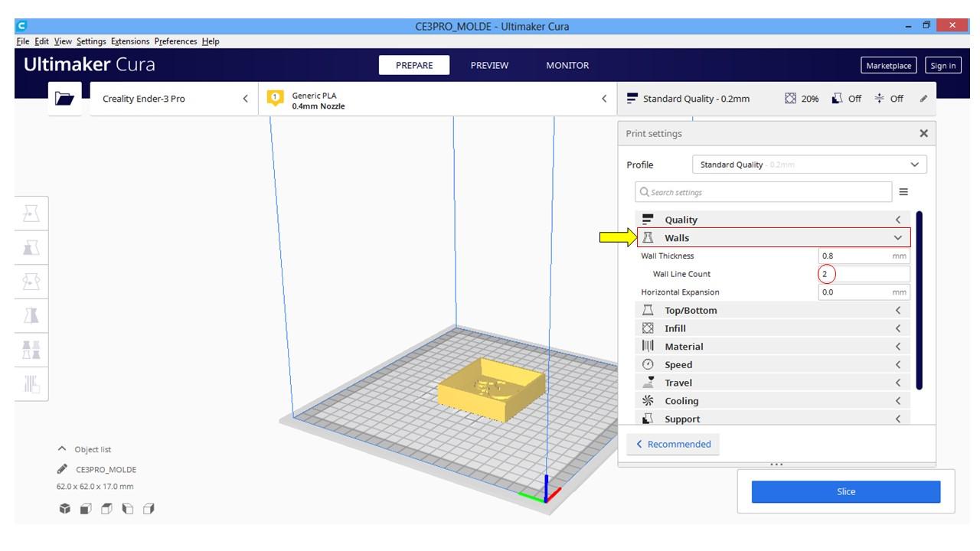The width and height of the screenshot is (980, 551).
Task: Select the Rotate tool in the left toolbar
Action: 31,282
